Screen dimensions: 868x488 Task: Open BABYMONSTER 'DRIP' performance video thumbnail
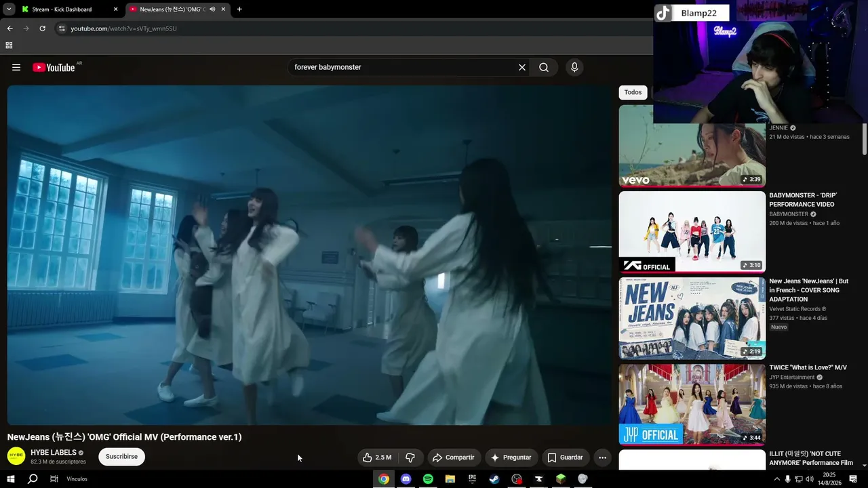[692, 232]
